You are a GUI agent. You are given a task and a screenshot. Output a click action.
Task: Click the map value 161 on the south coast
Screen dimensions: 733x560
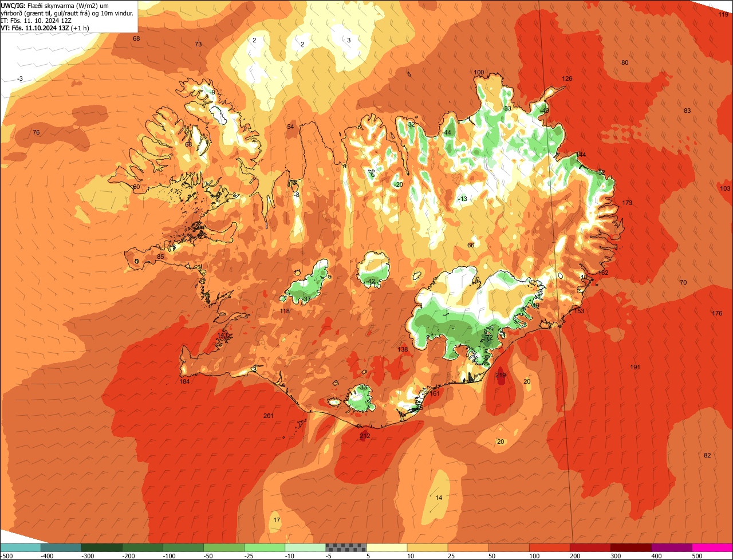435,393
